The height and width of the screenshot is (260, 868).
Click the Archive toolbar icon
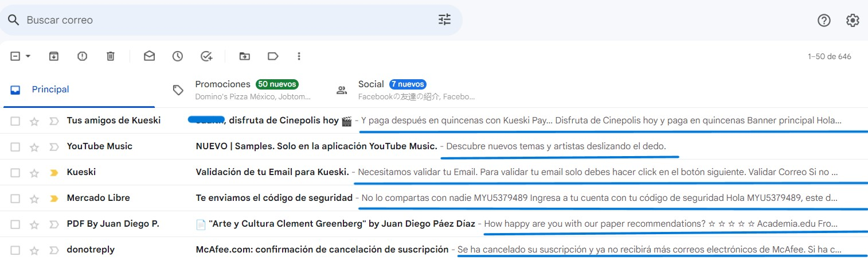(53, 56)
